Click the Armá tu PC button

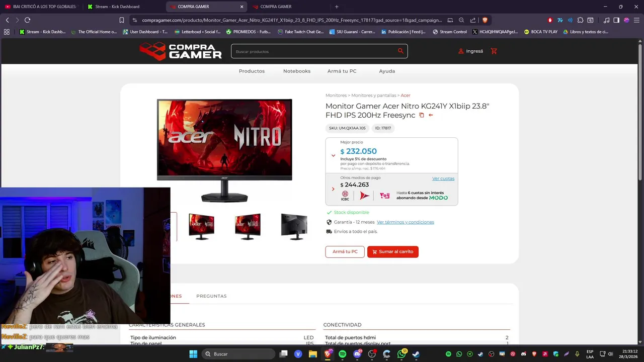pyautogui.click(x=345, y=251)
